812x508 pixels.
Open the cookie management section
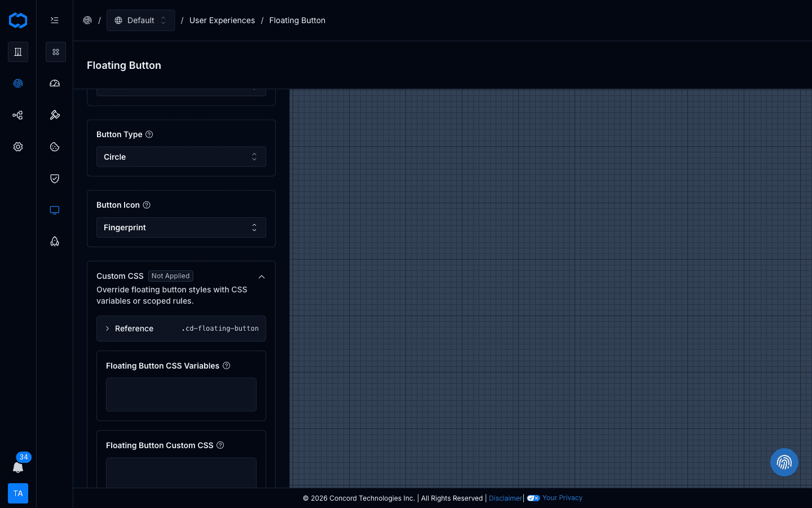click(x=55, y=147)
